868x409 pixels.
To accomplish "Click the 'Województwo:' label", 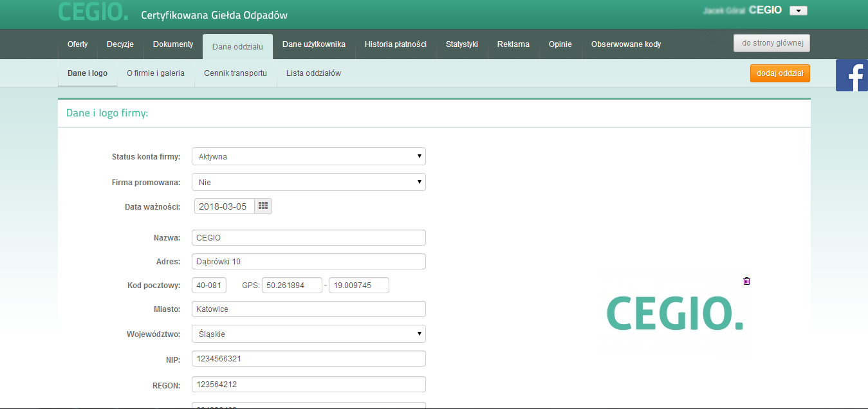I will (154, 334).
